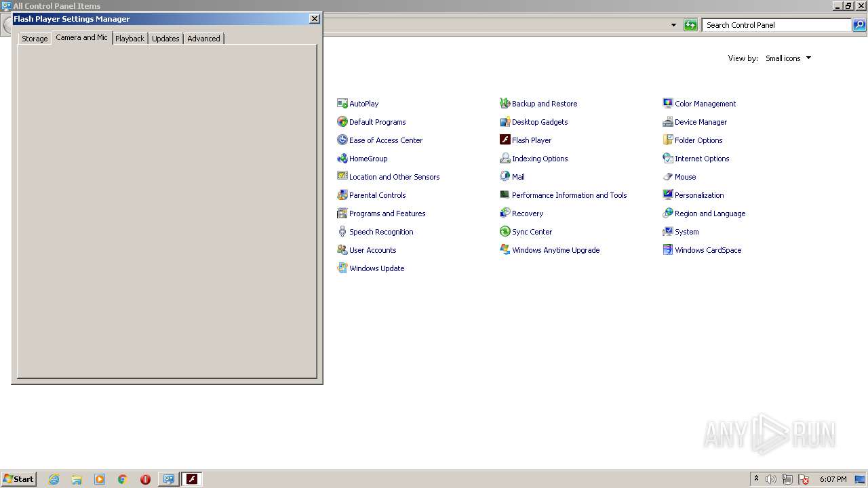Open the Start menu
Image resolution: width=868 pixels, height=488 pixels.
click(x=18, y=479)
